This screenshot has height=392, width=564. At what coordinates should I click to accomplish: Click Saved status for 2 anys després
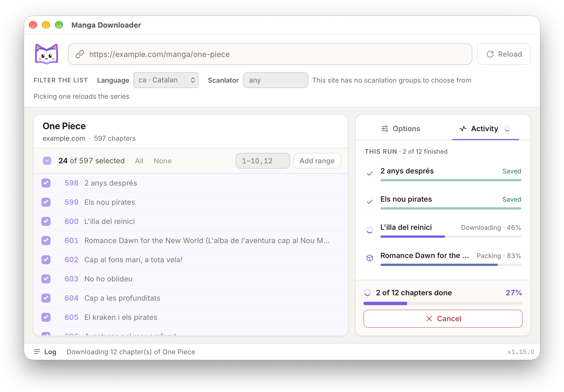512,171
